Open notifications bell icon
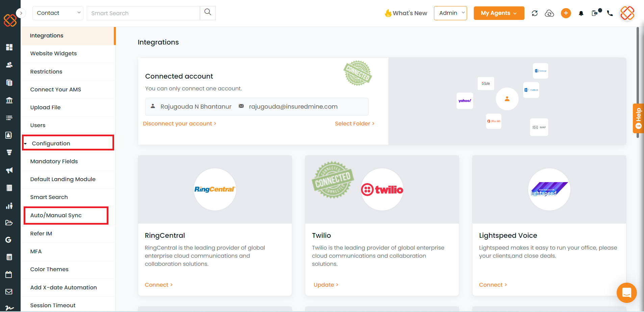644x312 pixels. (x=581, y=13)
